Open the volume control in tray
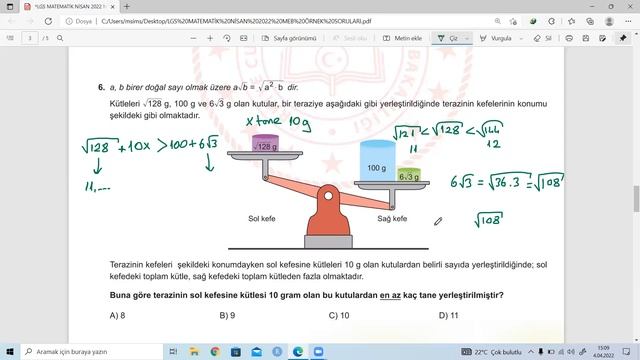Image resolution: width=640 pixels, height=360 pixels. point(571,351)
